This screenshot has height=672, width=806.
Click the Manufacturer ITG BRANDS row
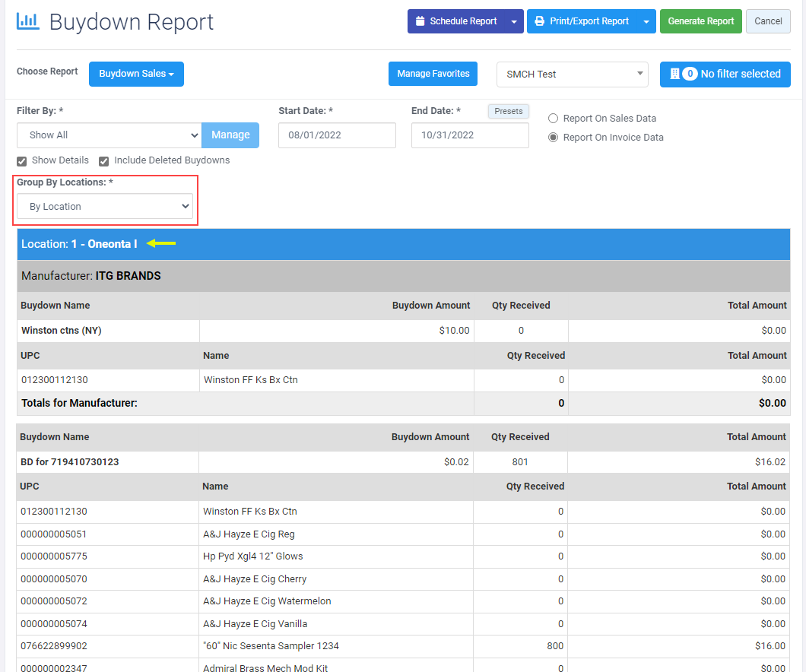(404, 276)
